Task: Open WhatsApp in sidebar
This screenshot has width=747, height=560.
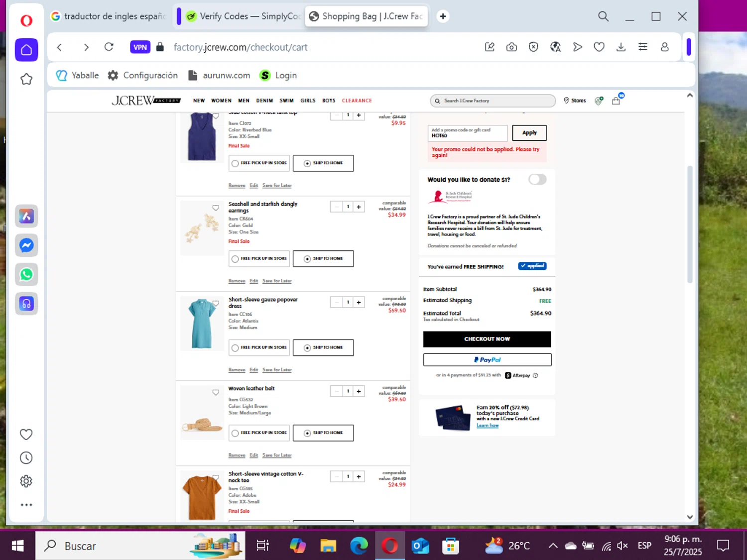Action: tap(26, 274)
